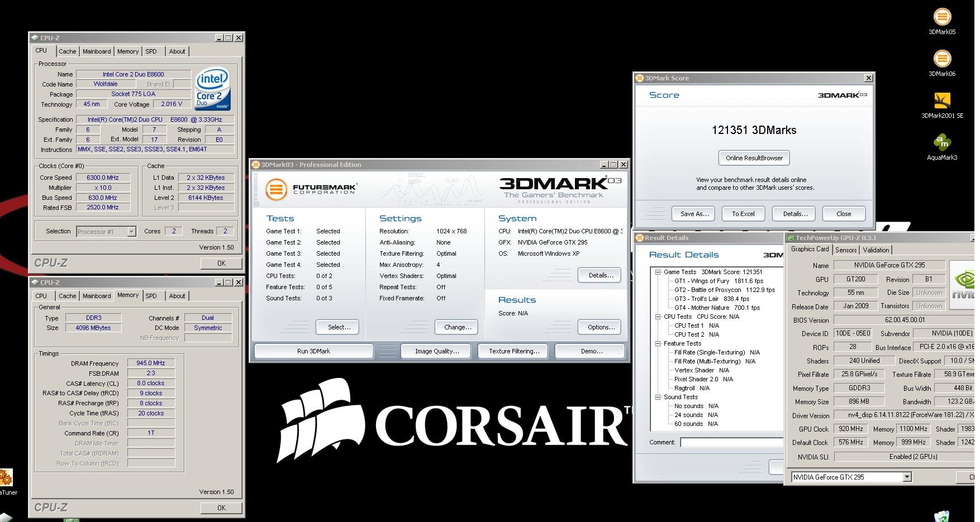The image size is (980, 522).
Task: Open the tuner gear desktop icon
Action: coord(6,477)
